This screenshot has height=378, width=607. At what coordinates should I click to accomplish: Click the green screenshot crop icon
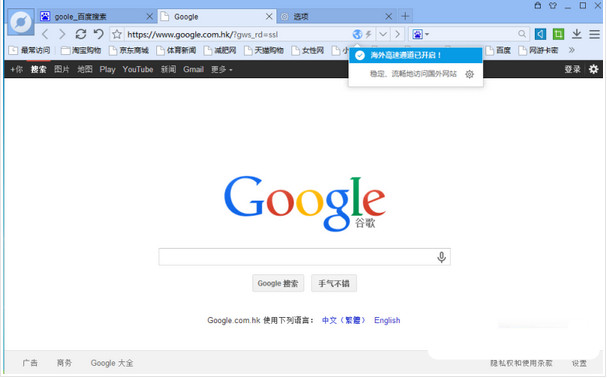(x=558, y=34)
